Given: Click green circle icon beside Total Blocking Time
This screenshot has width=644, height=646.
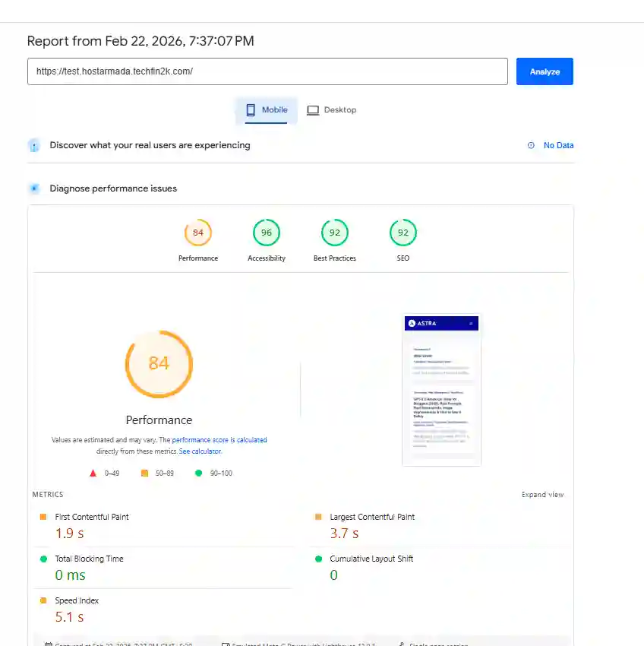Looking at the screenshot, I should tap(43, 559).
